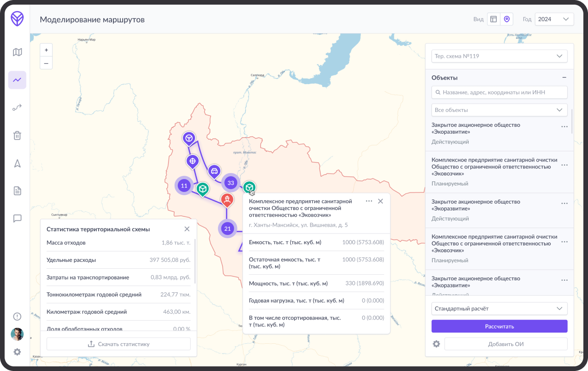Open the documents sidebar icon
Screen dimensions: 588x371
click(x=17, y=191)
